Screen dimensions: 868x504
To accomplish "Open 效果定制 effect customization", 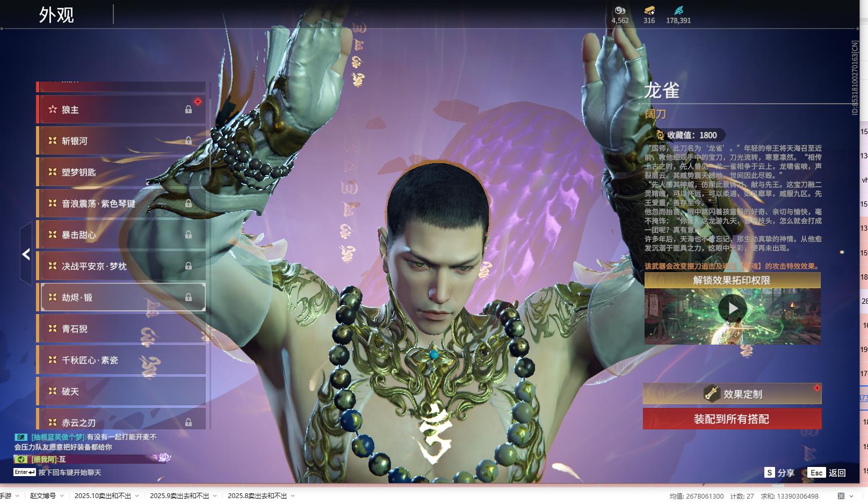I will [732, 394].
